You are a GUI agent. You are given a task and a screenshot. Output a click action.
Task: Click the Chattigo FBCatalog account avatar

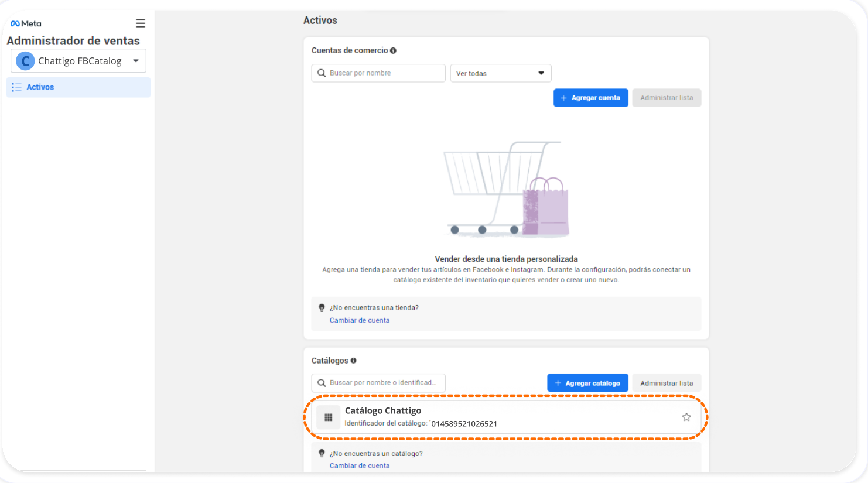point(25,61)
